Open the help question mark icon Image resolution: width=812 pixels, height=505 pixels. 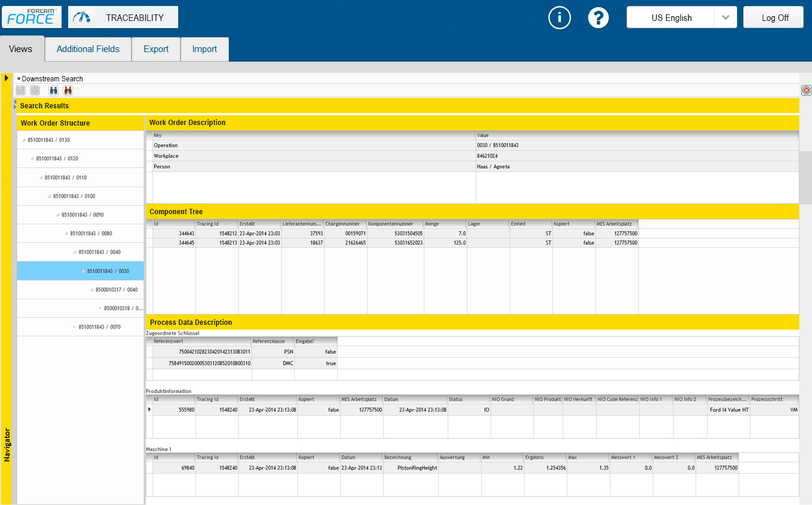(x=598, y=18)
